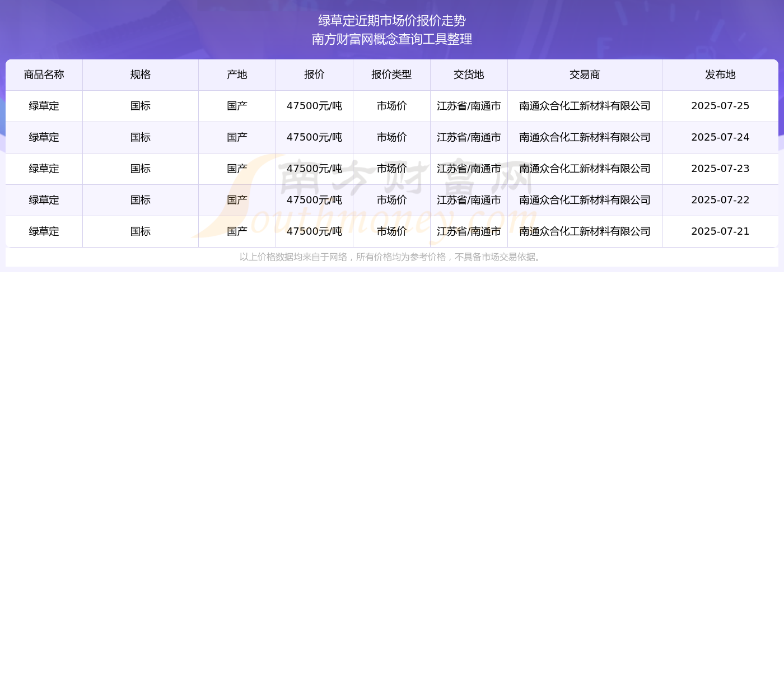Click 绿草定 in the 2025-07-25 row
The image size is (784, 675).
(44, 106)
